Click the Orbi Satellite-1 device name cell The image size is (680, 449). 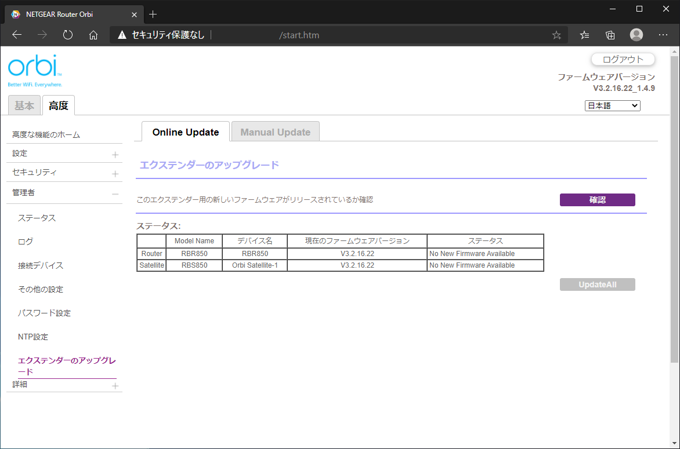tap(255, 265)
